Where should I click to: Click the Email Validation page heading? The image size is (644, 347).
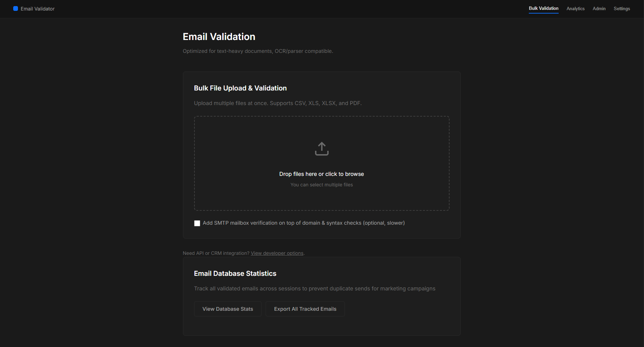[x=219, y=37]
